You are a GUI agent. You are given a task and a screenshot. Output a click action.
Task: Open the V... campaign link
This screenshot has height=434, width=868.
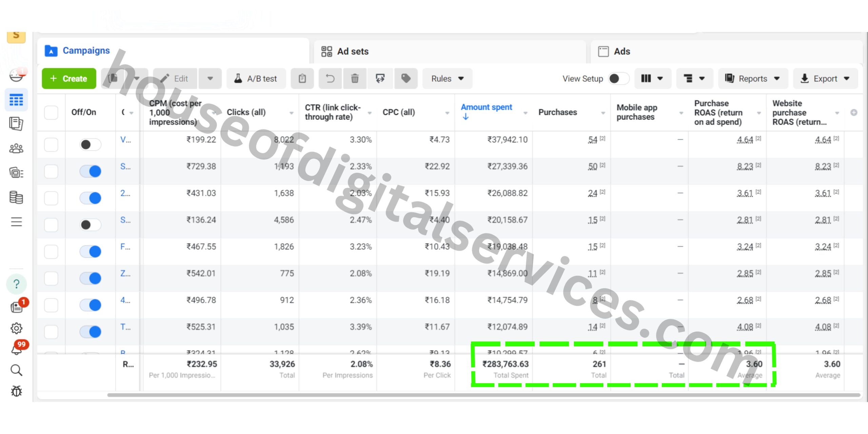click(125, 140)
